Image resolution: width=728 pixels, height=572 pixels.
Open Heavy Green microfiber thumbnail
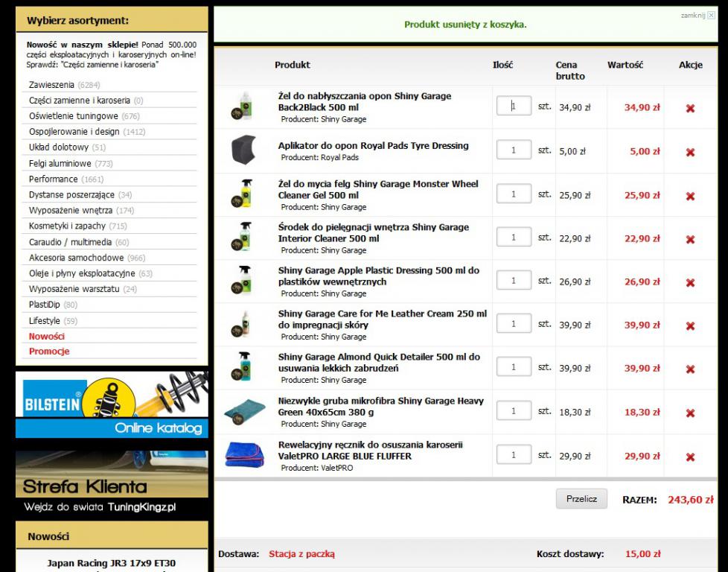[244, 411]
